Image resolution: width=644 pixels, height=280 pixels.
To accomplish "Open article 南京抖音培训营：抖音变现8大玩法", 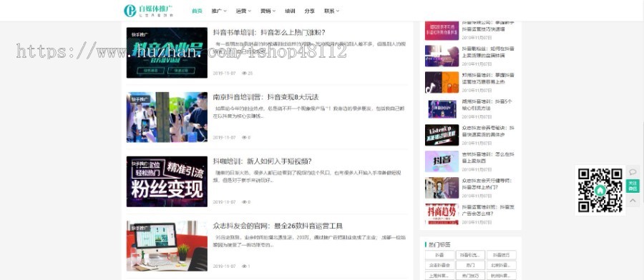I will pos(265,97).
